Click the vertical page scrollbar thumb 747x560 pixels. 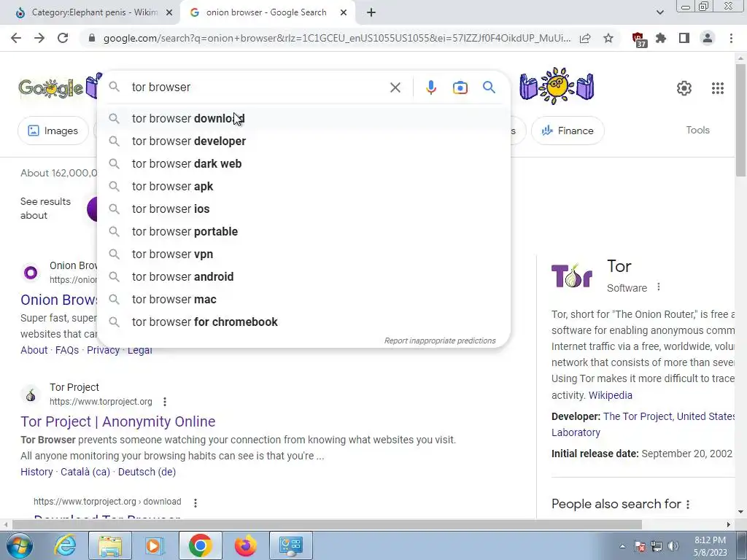pos(741,119)
